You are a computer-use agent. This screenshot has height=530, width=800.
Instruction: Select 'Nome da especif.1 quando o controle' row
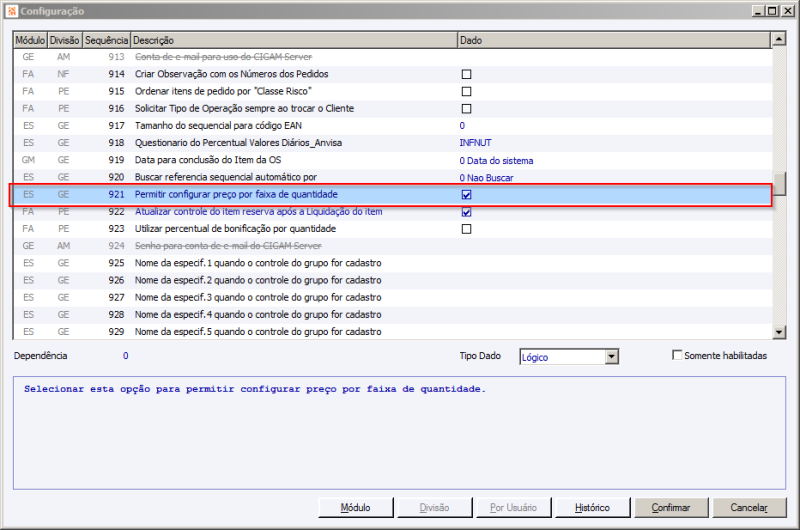point(392,263)
